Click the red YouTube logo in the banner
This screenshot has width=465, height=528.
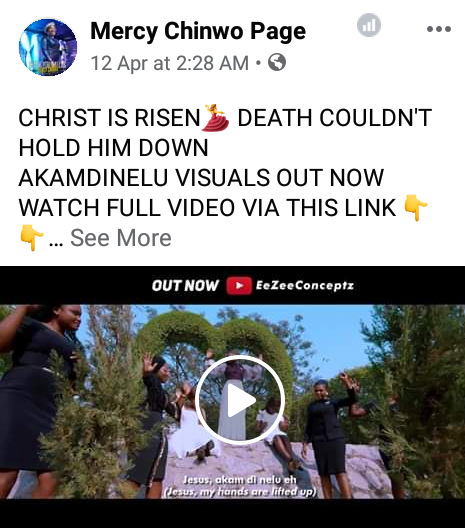coord(239,286)
